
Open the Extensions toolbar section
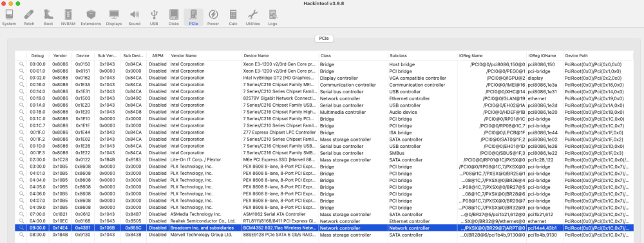[91, 17]
